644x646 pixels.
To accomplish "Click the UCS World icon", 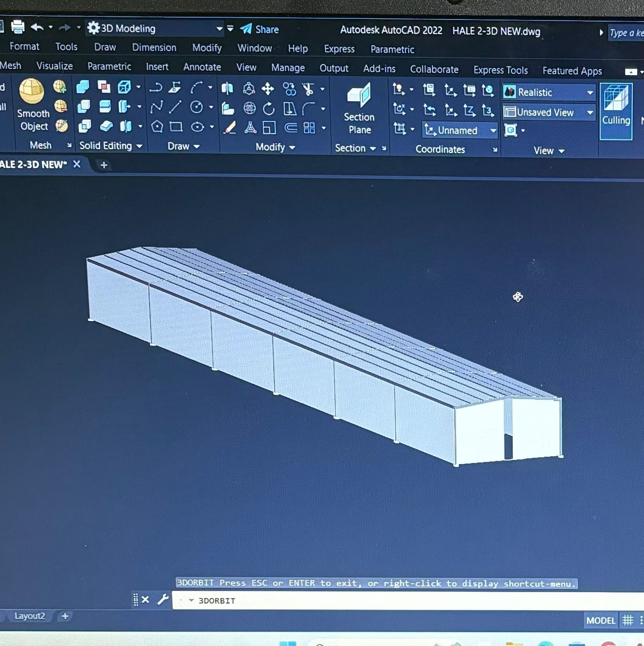I will click(488, 90).
